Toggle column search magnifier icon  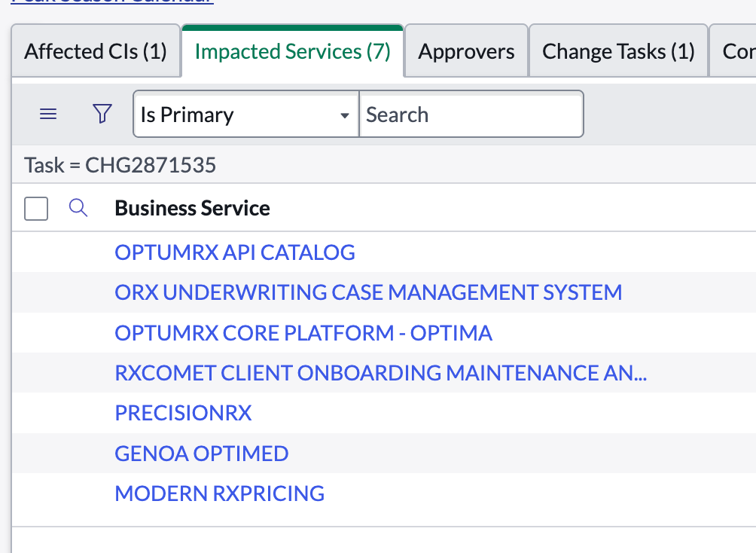pyautogui.click(x=78, y=208)
